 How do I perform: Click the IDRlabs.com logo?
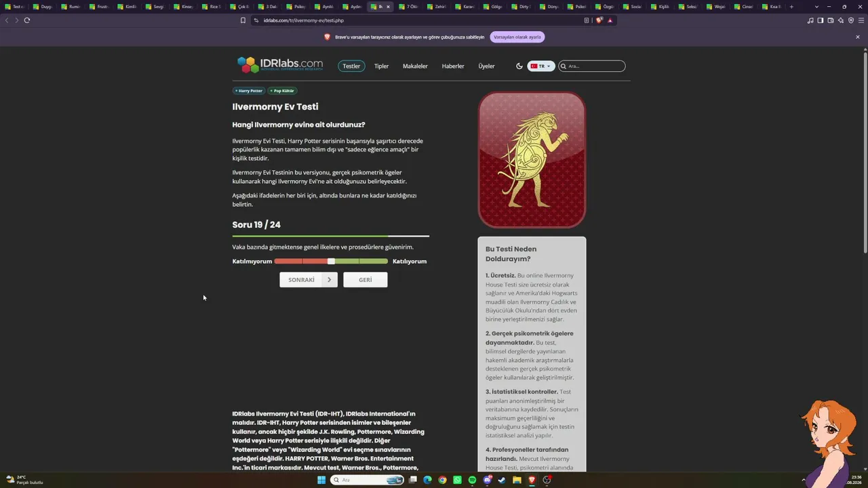(x=280, y=65)
